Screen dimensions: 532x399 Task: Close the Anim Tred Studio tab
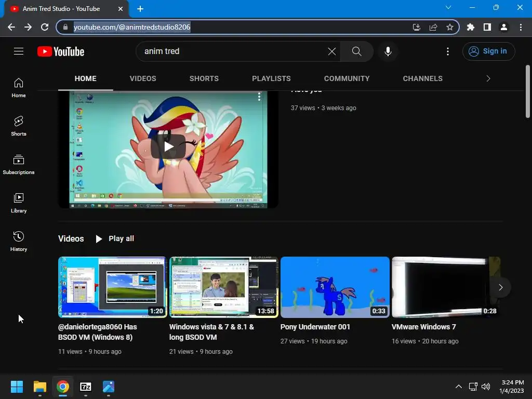121,9
